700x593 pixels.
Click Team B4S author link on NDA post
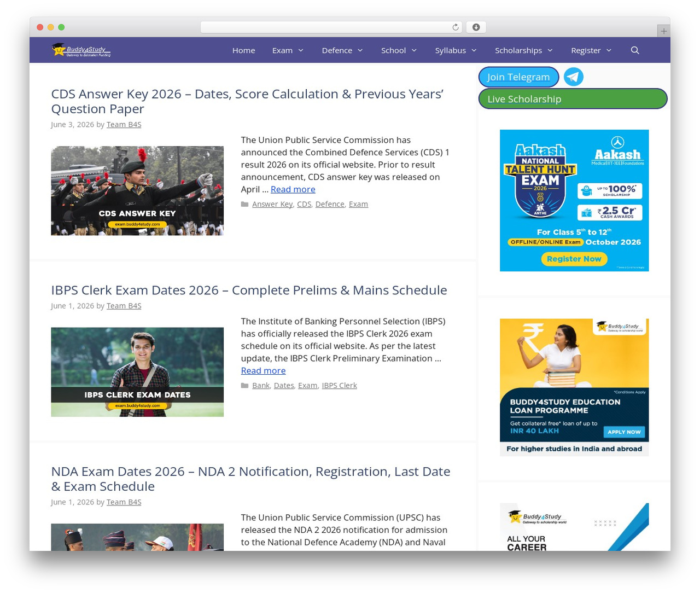pos(124,502)
